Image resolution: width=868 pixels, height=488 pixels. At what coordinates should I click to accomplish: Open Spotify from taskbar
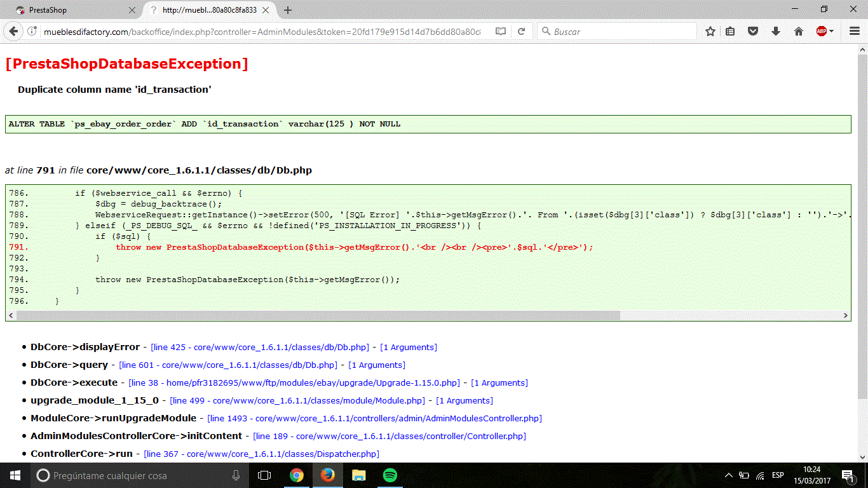[x=390, y=475]
